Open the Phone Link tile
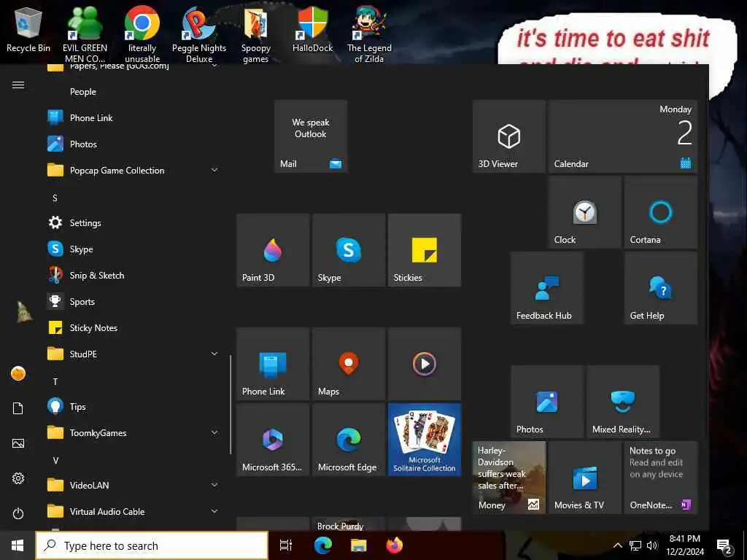The image size is (747, 560). coord(273,364)
